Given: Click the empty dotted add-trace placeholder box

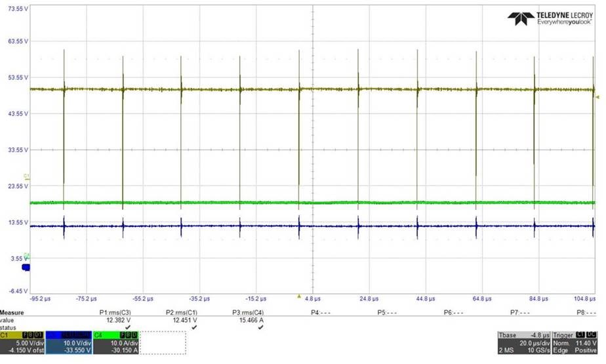Looking at the screenshot, I should 163,343.
